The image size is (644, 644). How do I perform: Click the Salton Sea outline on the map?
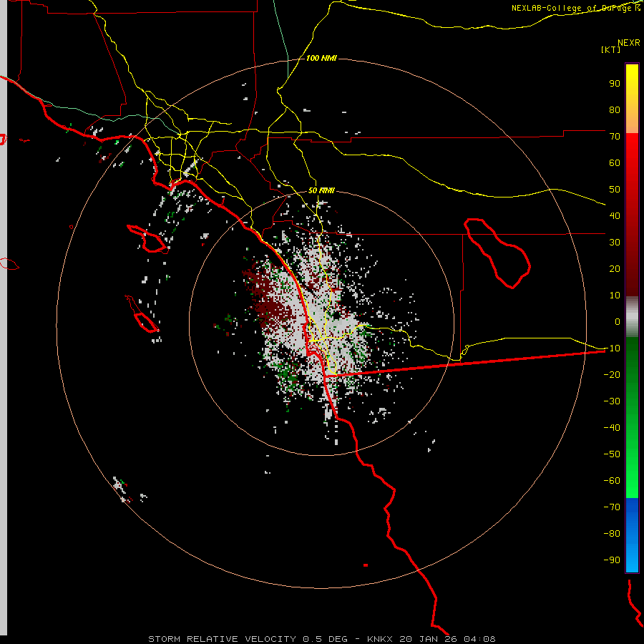(x=497, y=254)
